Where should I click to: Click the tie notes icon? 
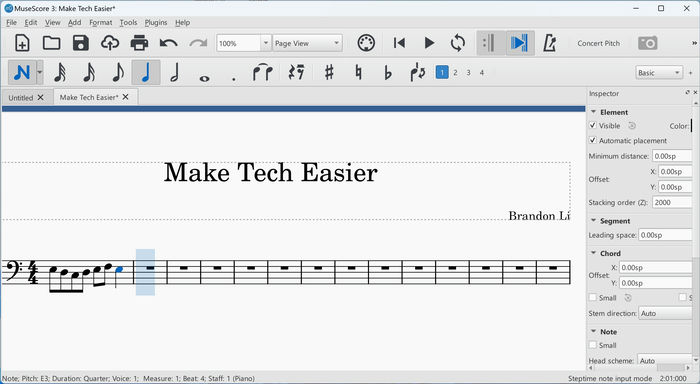click(263, 72)
